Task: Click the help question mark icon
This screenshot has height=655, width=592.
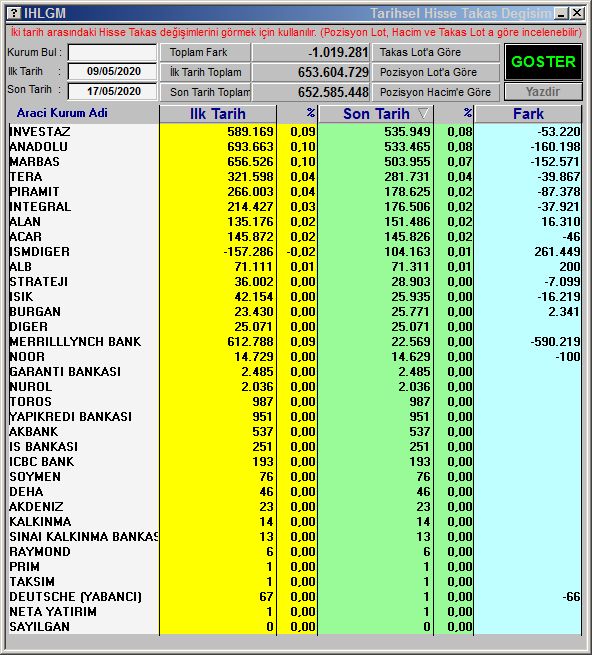Action: pyautogui.click(x=14, y=13)
